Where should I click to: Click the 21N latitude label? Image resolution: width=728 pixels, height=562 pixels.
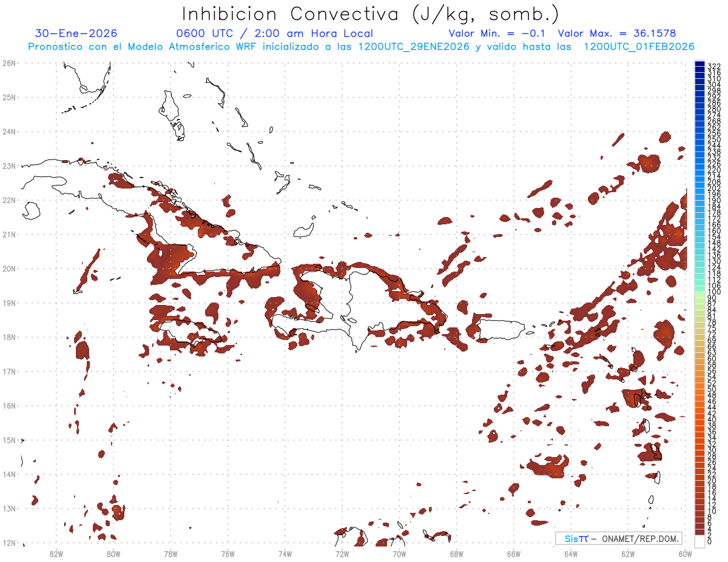click(x=8, y=234)
